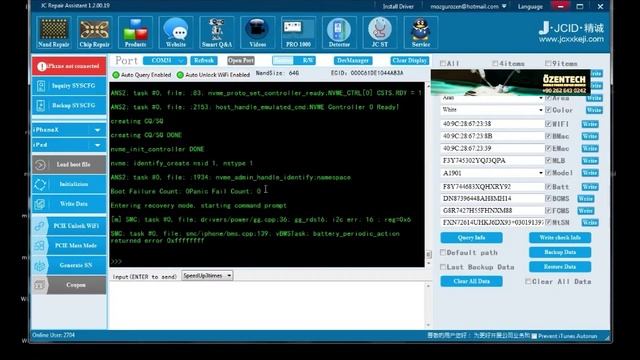Start PCIE Unlock WiFi
The height and width of the screenshot is (360, 640).
point(69,226)
